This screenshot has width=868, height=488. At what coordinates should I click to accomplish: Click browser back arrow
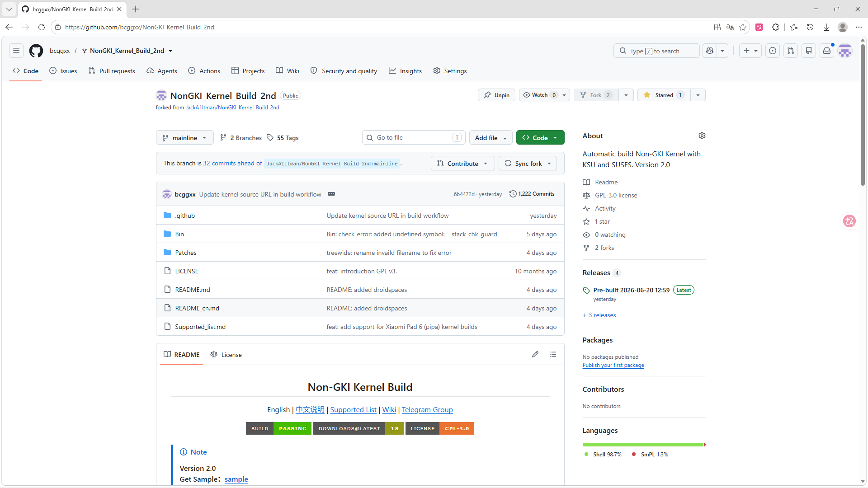[9, 27]
